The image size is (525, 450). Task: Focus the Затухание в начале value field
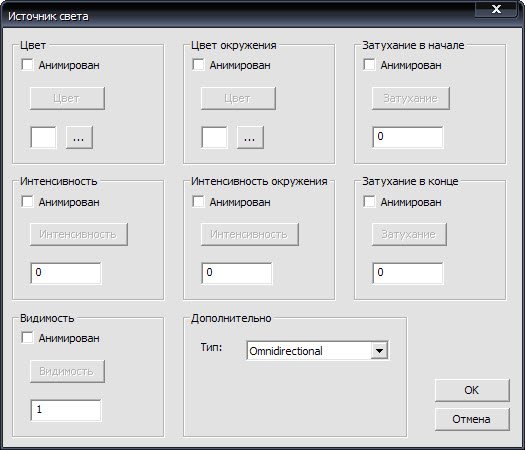(408, 137)
